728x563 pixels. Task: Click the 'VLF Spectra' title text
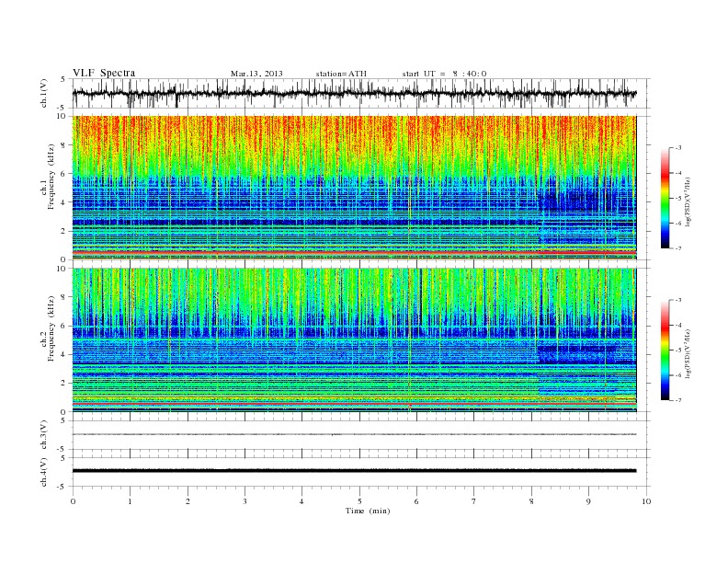point(104,73)
